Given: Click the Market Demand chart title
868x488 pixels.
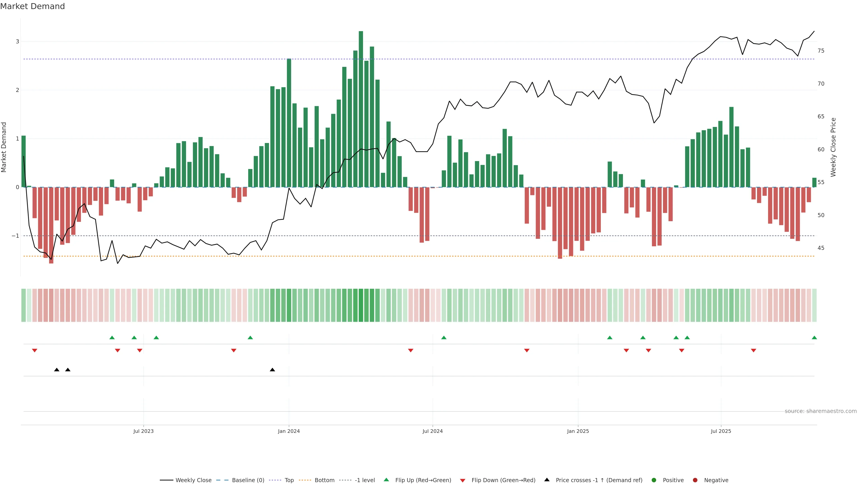Looking at the screenshot, I should (x=32, y=6).
